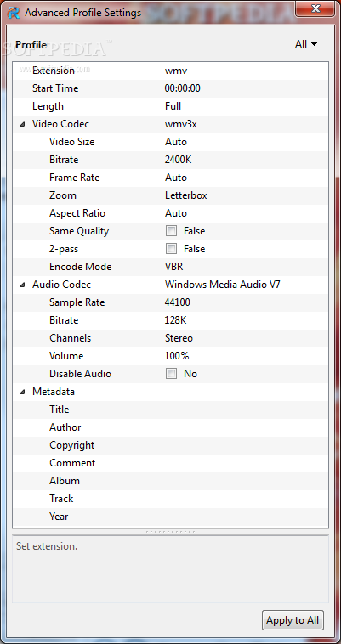Toggle the Same Quality checkbox

click(x=171, y=231)
